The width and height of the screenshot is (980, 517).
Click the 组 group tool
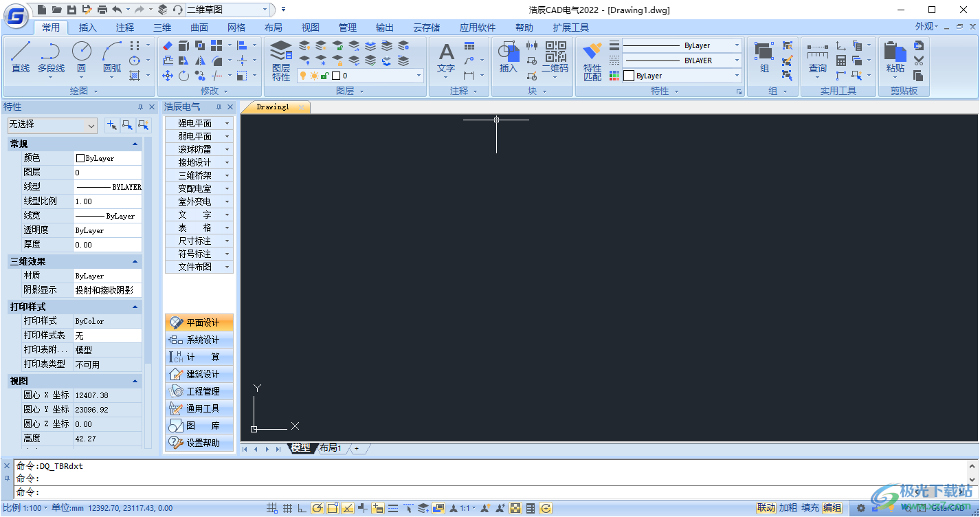point(764,58)
